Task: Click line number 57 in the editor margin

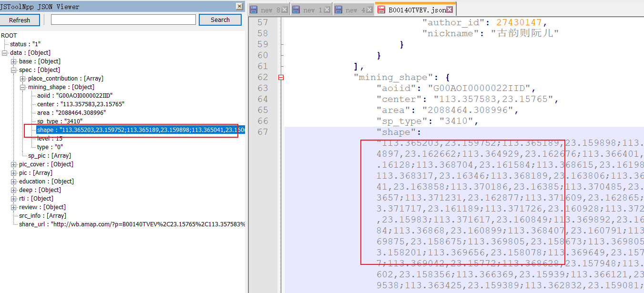Action: tap(263, 22)
